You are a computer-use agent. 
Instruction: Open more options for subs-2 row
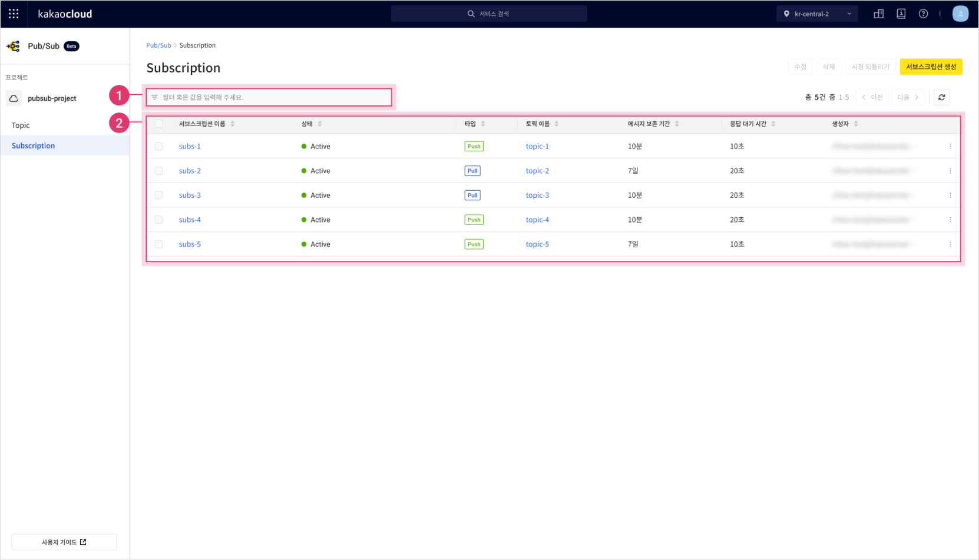pos(950,171)
